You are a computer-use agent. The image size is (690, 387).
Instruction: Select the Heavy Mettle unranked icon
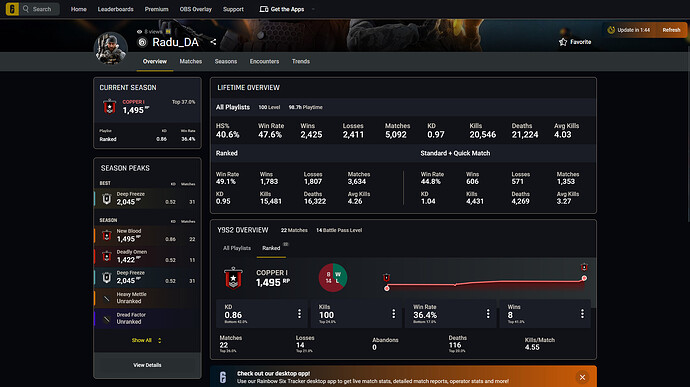[x=106, y=299]
